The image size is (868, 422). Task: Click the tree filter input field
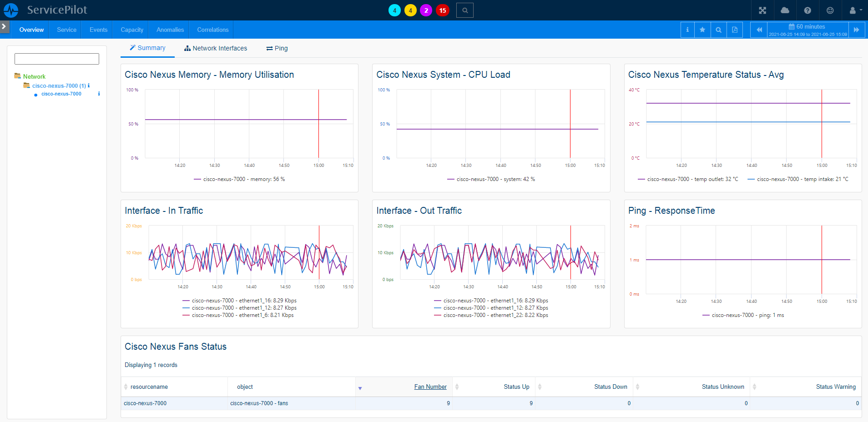(x=57, y=59)
